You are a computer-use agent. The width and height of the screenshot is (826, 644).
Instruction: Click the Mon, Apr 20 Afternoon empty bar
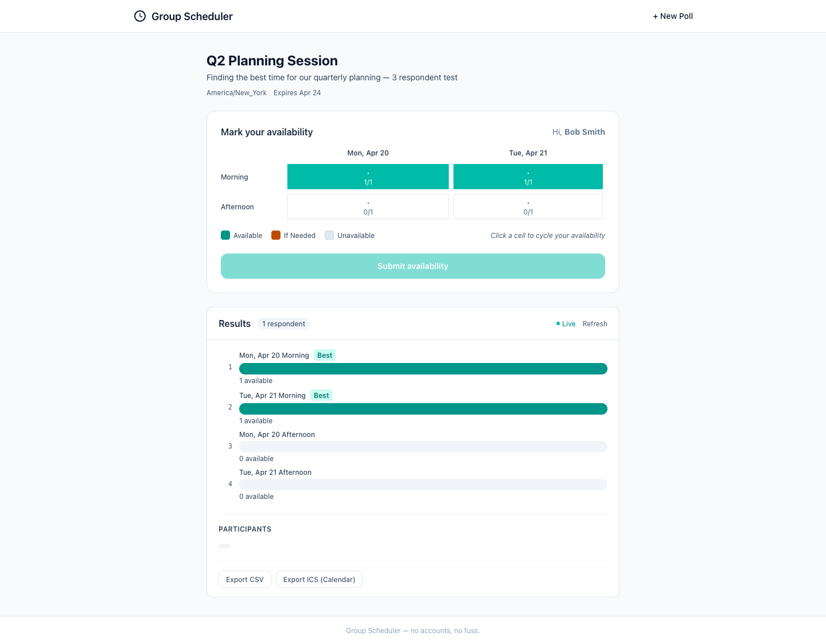(423, 447)
